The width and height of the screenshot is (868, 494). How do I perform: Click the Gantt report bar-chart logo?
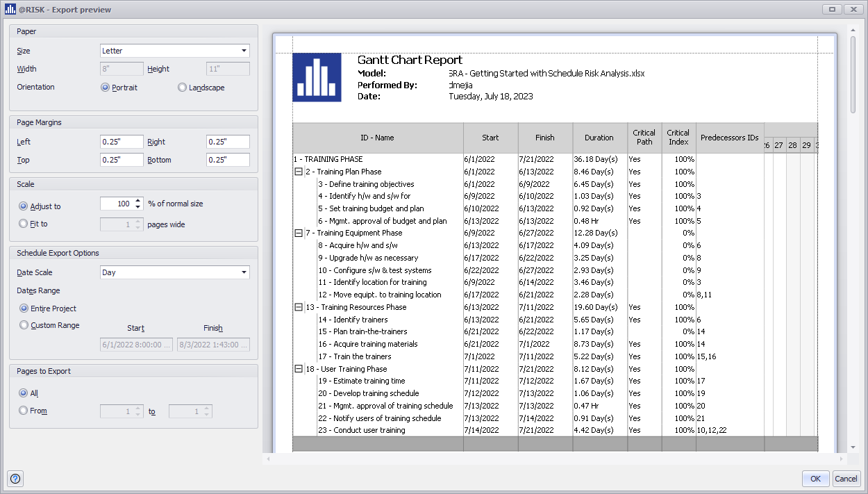click(x=317, y=77)
